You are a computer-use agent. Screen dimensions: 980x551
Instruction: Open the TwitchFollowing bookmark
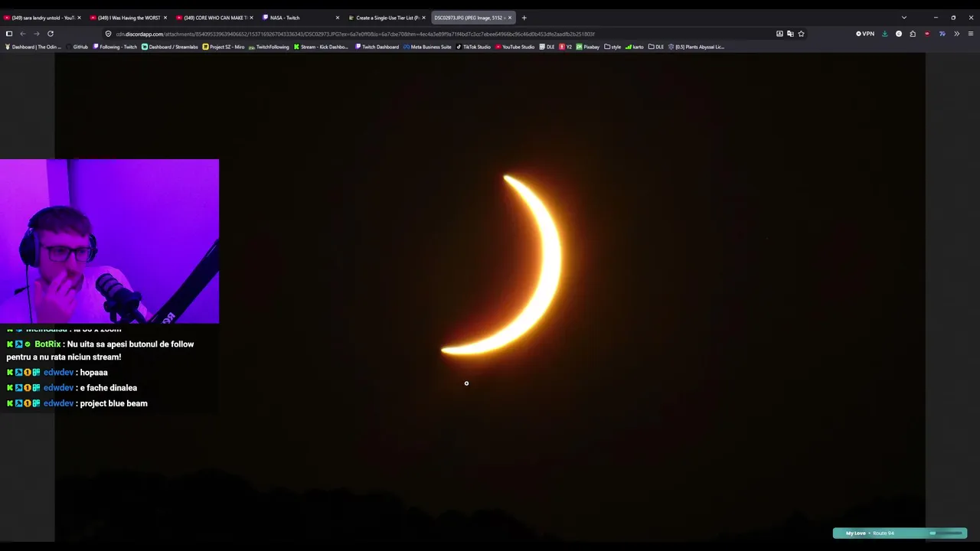click(x=269, y=47)
